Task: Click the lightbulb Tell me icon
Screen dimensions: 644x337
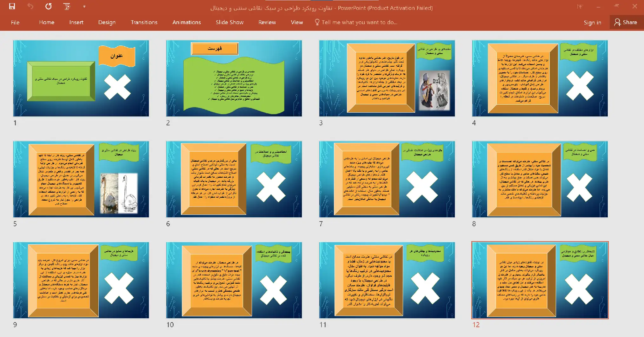Action: pos(317,22)
